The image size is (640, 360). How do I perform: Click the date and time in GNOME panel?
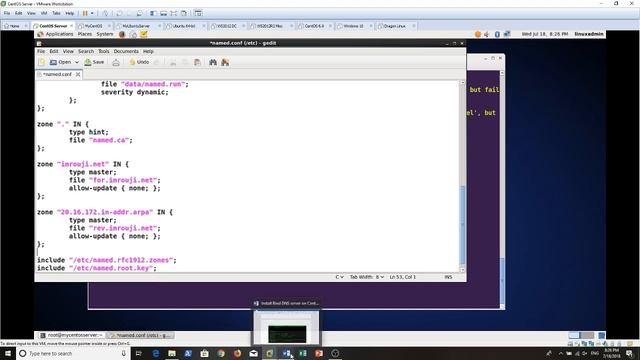coord(545,34)
